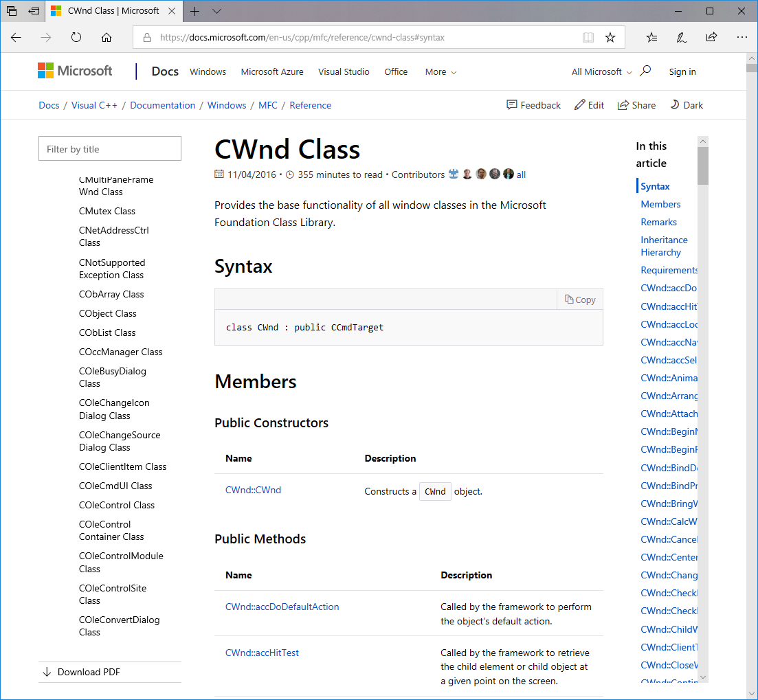Expand the All Microsoft dropdown
Viewport: 758px width, 700px height.
[601, 71]
